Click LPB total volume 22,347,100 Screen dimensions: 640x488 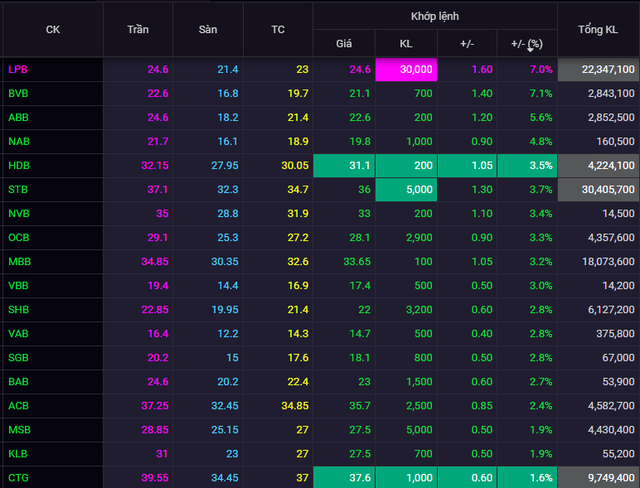coord(598,70)
